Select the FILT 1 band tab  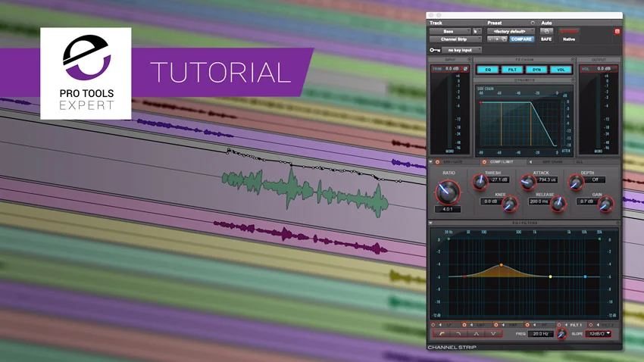(575, 325)
